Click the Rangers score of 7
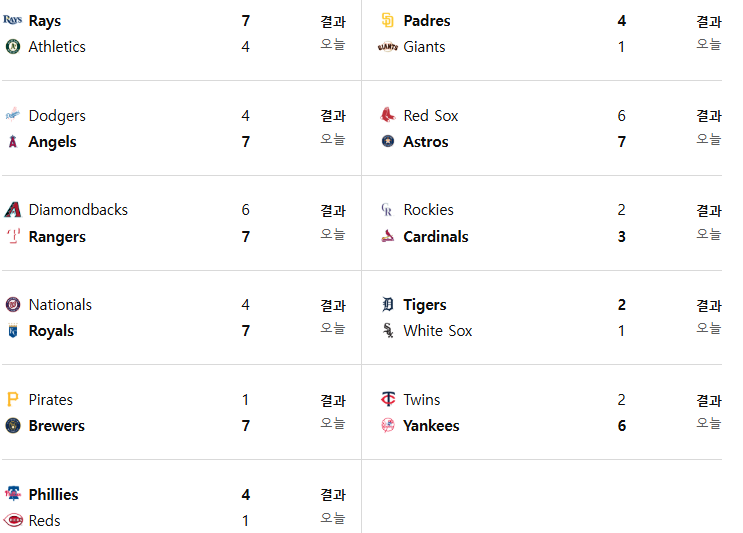743x533 pixels. tap(245, 236)
